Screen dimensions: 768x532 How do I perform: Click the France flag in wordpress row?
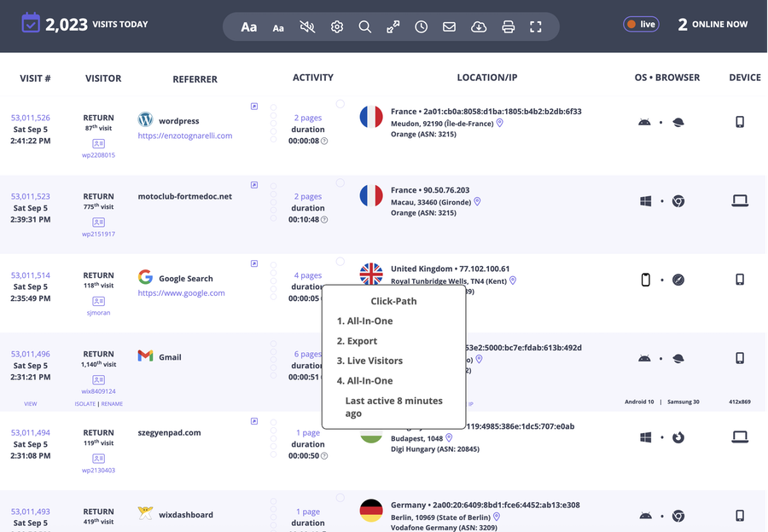click(x=371, y=118)
